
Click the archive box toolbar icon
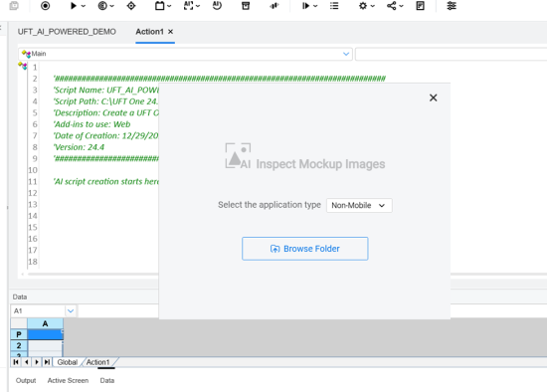[246, 6]
